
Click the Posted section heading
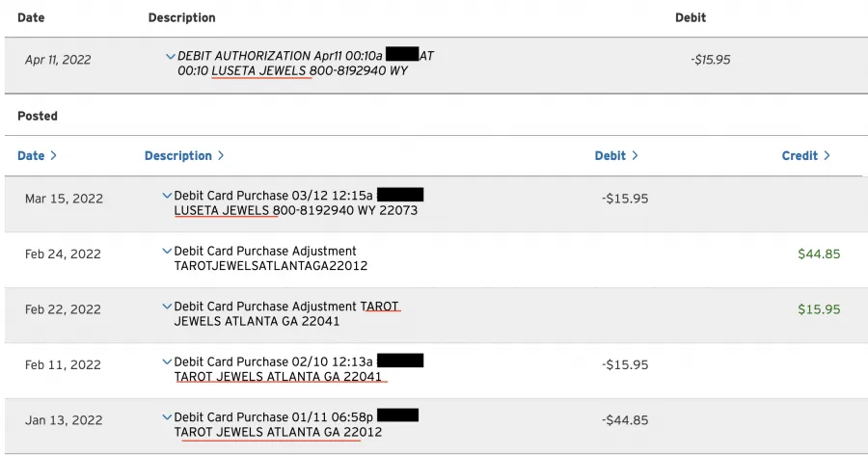pos(37,117)
